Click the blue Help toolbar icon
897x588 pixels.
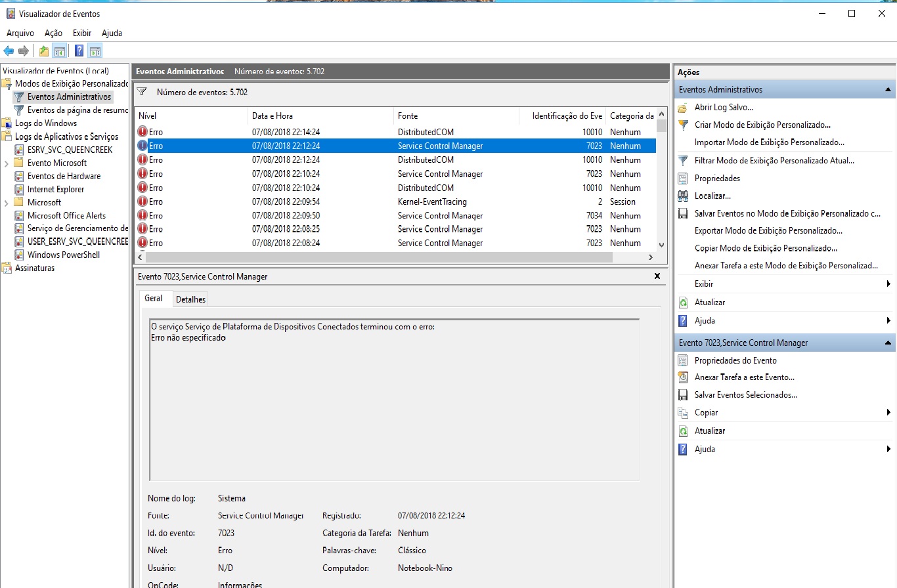pos(79,51)
